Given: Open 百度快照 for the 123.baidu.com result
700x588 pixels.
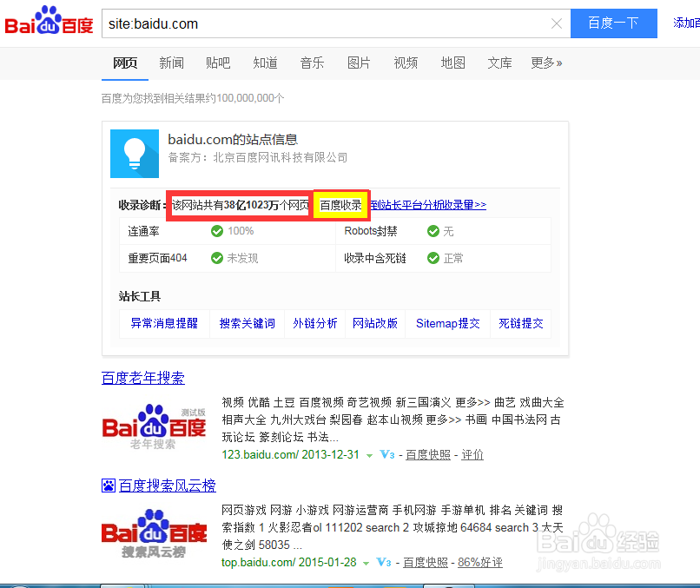Looking at the screenshot, I should [x=428, y=454].
